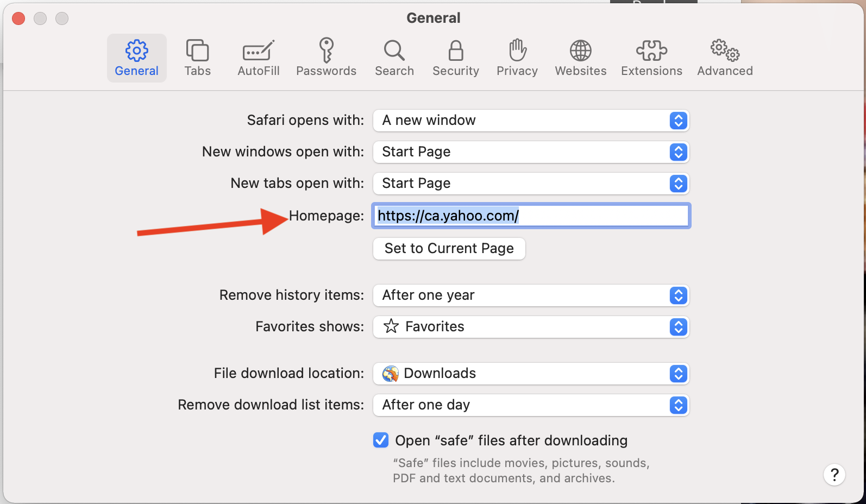866x504 pixels.
Task: Click the help question mark button
Action: pyautogui.click(x=834, y=475)
